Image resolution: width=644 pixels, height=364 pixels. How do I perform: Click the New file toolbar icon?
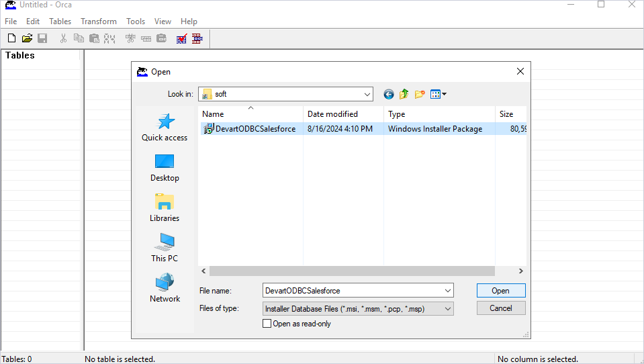11,39
